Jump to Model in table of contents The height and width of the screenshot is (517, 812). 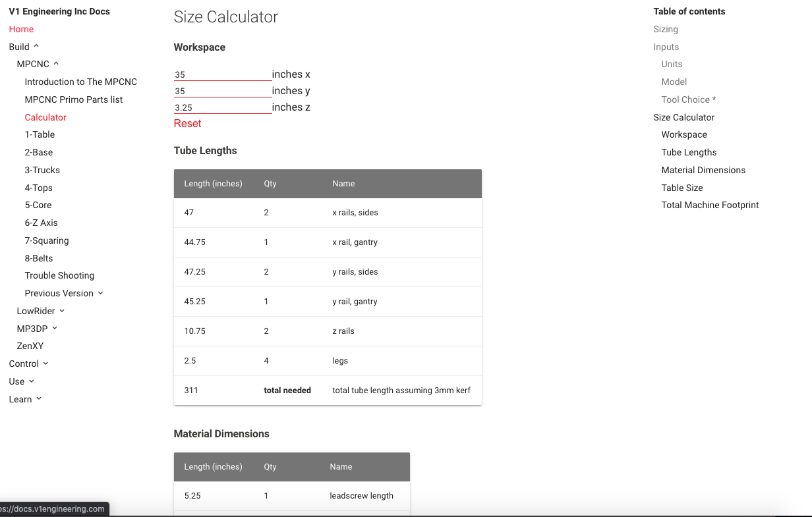pyautogui.click(x=674, y=82)
